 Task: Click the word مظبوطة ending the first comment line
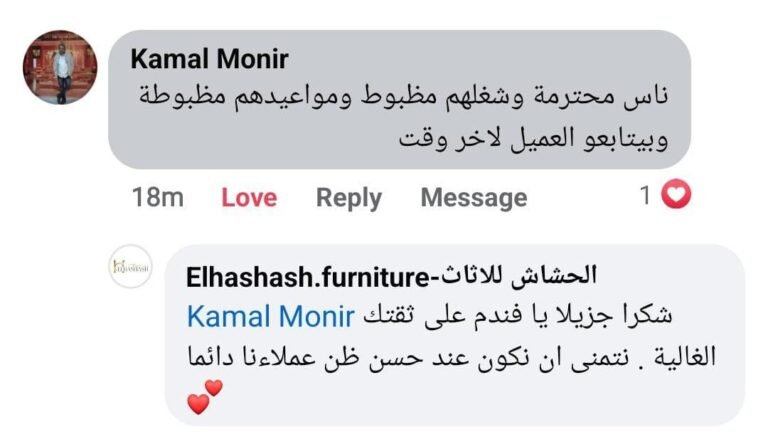click(182, 96)
